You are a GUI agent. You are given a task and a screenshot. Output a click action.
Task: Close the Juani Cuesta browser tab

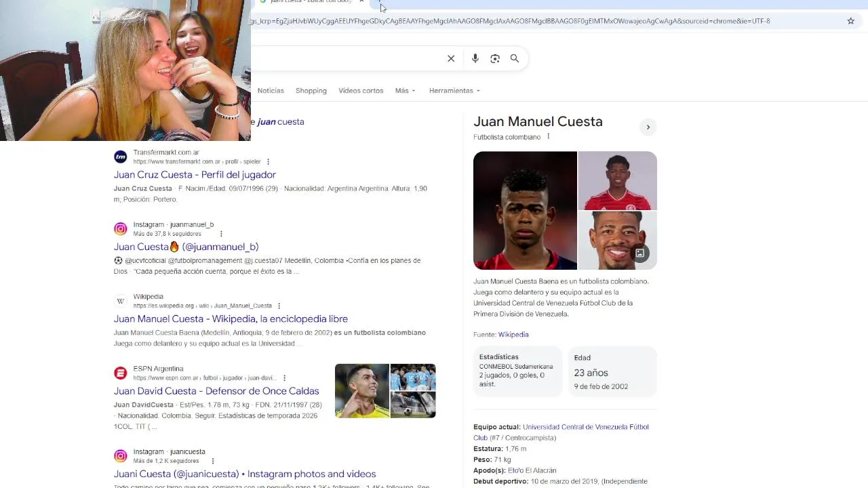361,1
